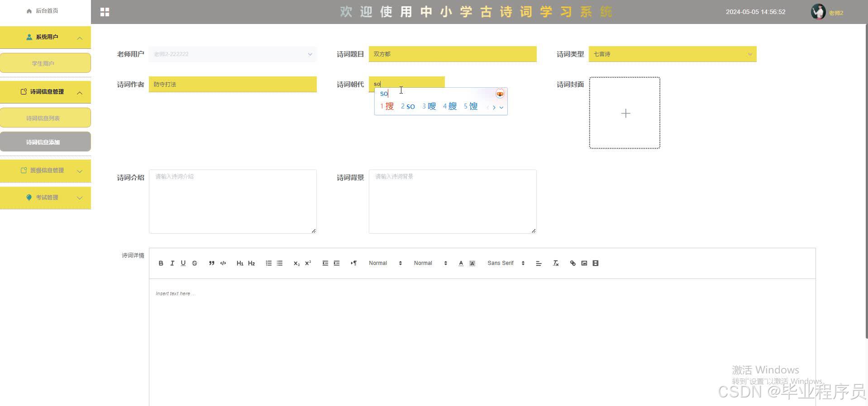868x406 pixels.
Task: Open the 学生用户 menu item
Action: pos(45,63)
